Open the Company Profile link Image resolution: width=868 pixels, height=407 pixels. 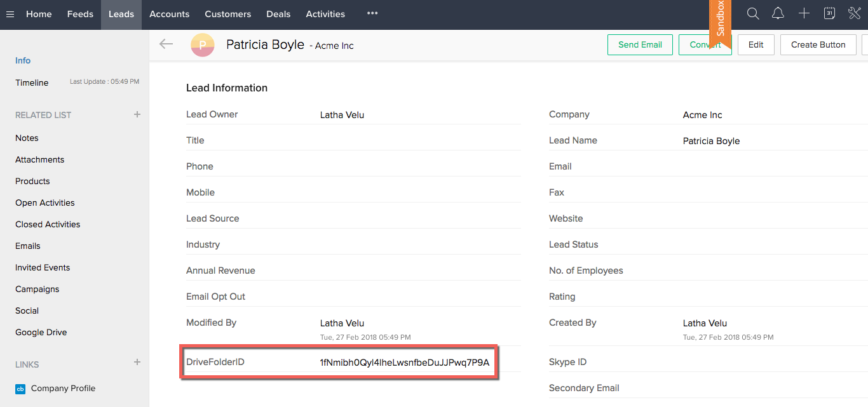63,389
